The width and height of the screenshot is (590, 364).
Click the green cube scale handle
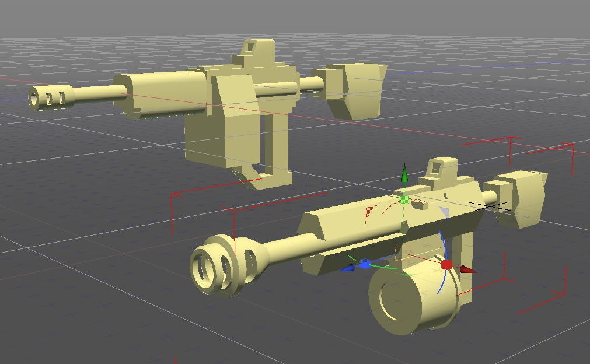(x=404, y=199)
